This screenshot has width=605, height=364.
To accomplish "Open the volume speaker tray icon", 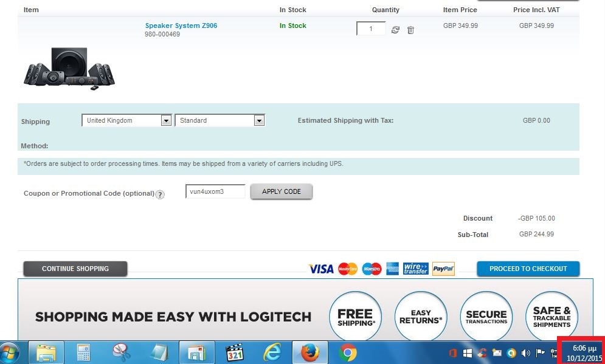I will tap(525, 353).
